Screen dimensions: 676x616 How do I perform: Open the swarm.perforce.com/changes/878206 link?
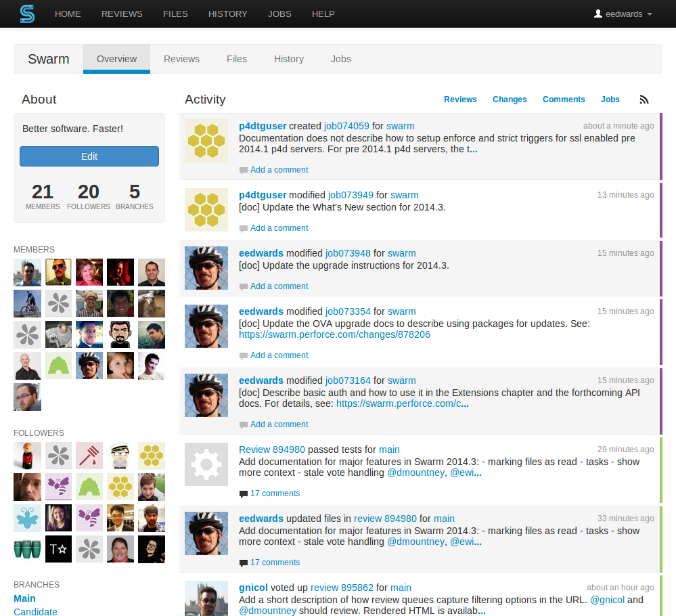click(334, 335)
